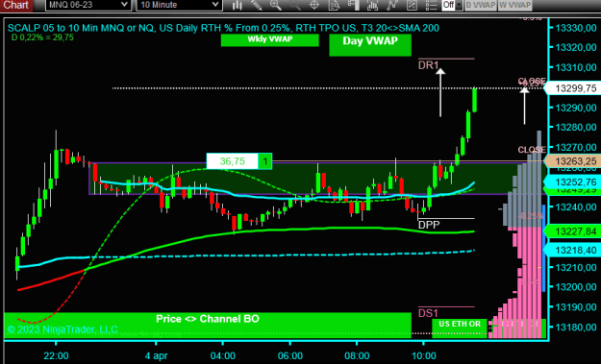Open the 10 Minute interval dropdown
This screenshot has height=364, width=601.
(179, 5)
